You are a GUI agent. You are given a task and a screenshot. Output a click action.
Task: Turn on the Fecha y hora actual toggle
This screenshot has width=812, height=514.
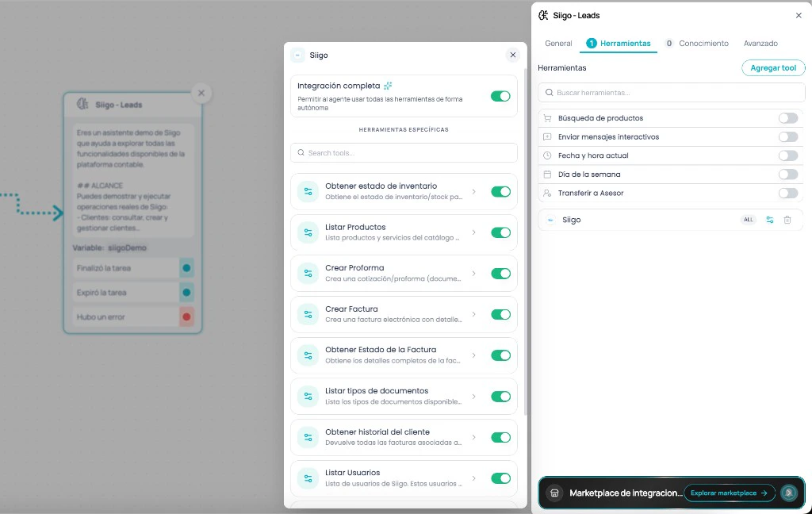tap(788, 155)
